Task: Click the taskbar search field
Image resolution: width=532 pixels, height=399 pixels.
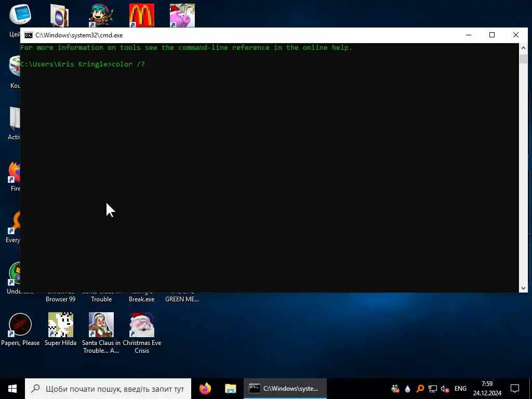Action: [x=108, y=389]
